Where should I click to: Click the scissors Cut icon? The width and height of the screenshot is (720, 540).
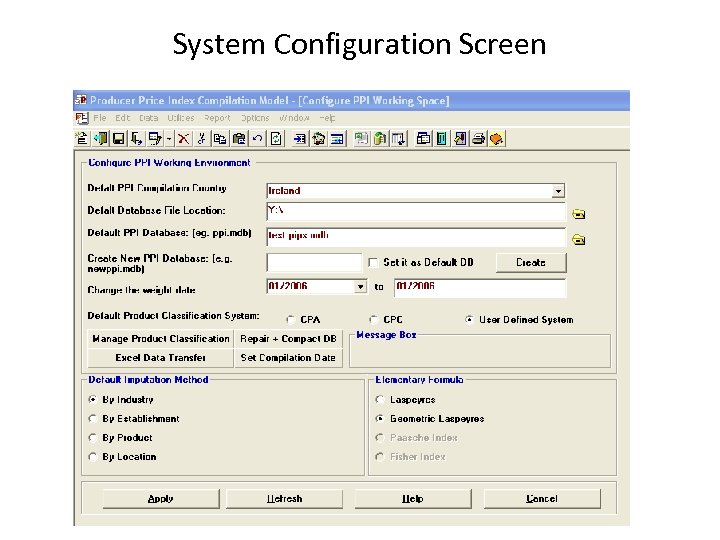[202, 138]
